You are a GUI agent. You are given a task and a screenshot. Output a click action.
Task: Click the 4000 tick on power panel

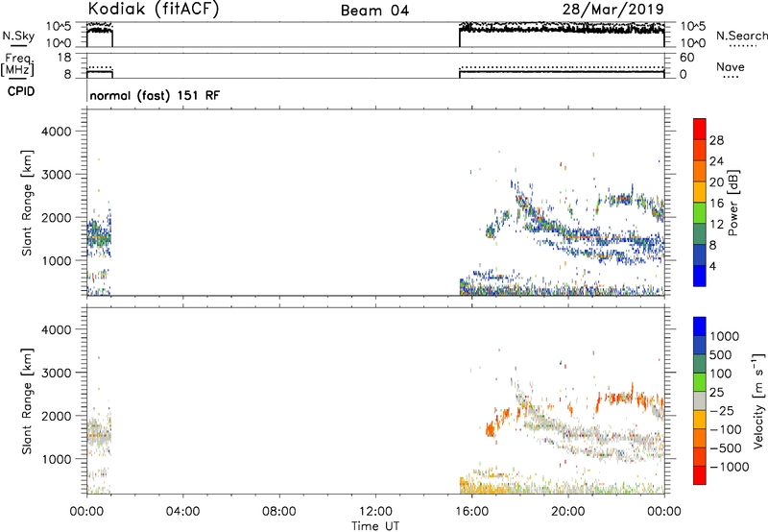57,132
